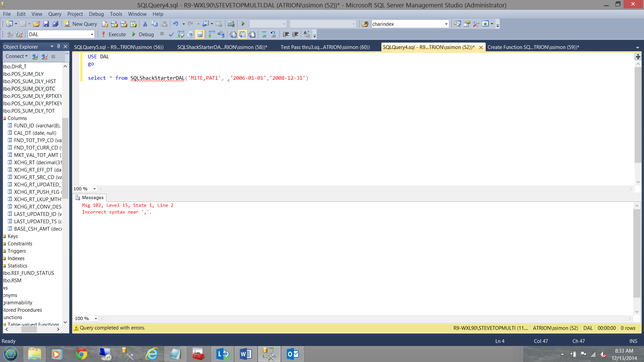Screen dimensions: 644x362
Task: Open the DAL database dropdown
Action: [92, 34]
